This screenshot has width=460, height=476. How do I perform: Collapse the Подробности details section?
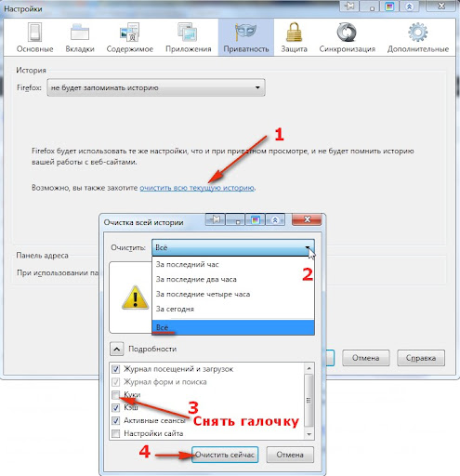[x=116, y=350]
